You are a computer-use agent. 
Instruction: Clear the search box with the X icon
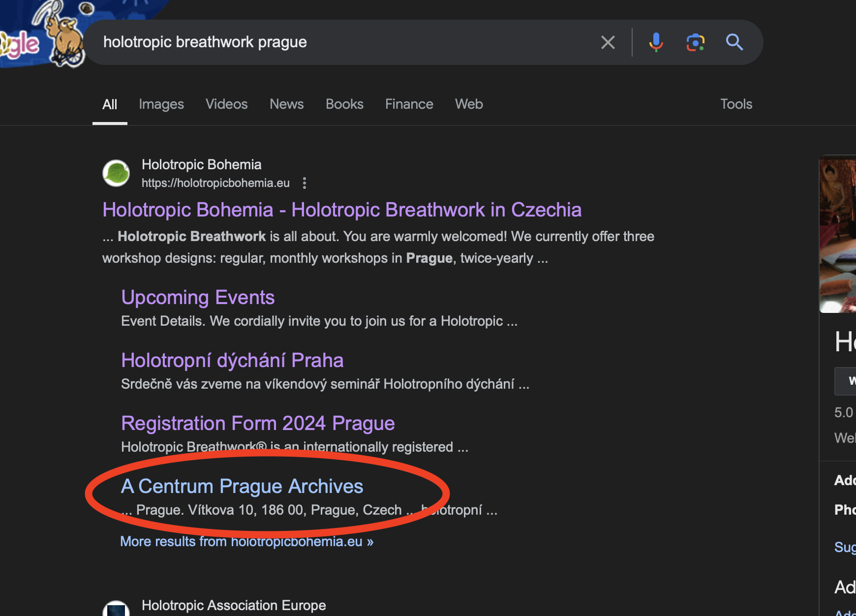click(x=608, y=42)
